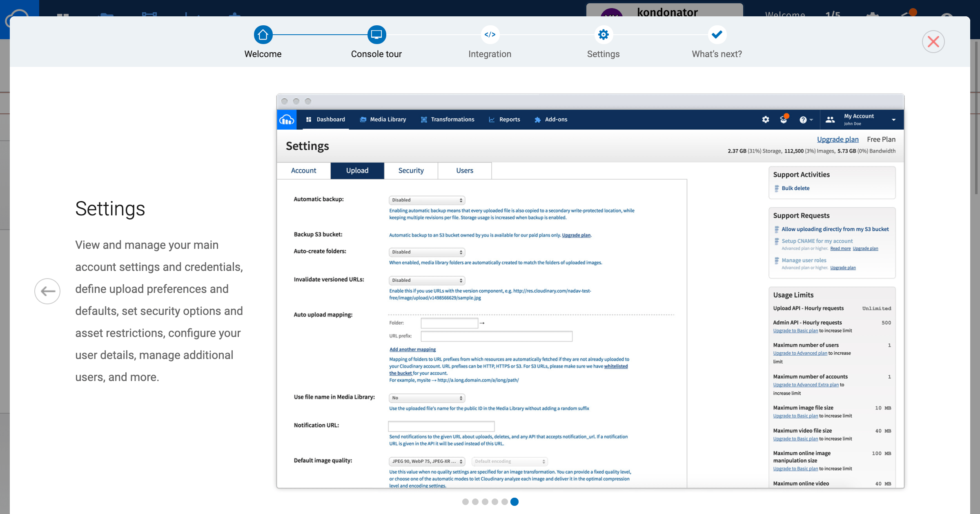
Task: Open the Auto-create folders dropdown
Action: coord(427,252)
